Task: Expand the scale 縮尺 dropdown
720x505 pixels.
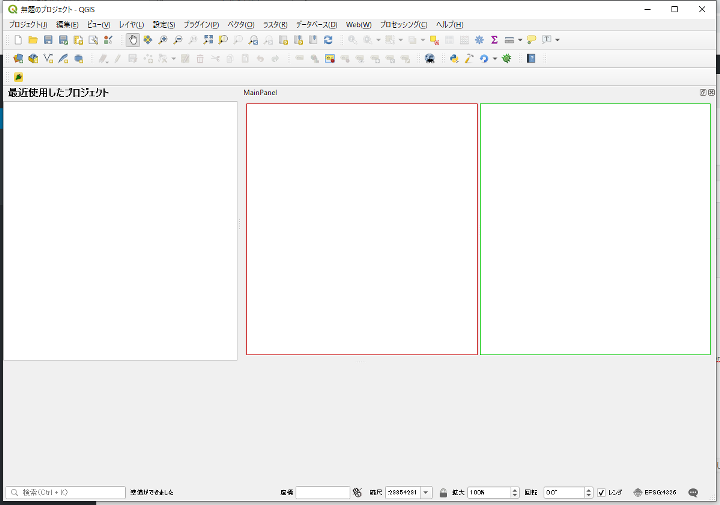Action: [x=426, y=493]
